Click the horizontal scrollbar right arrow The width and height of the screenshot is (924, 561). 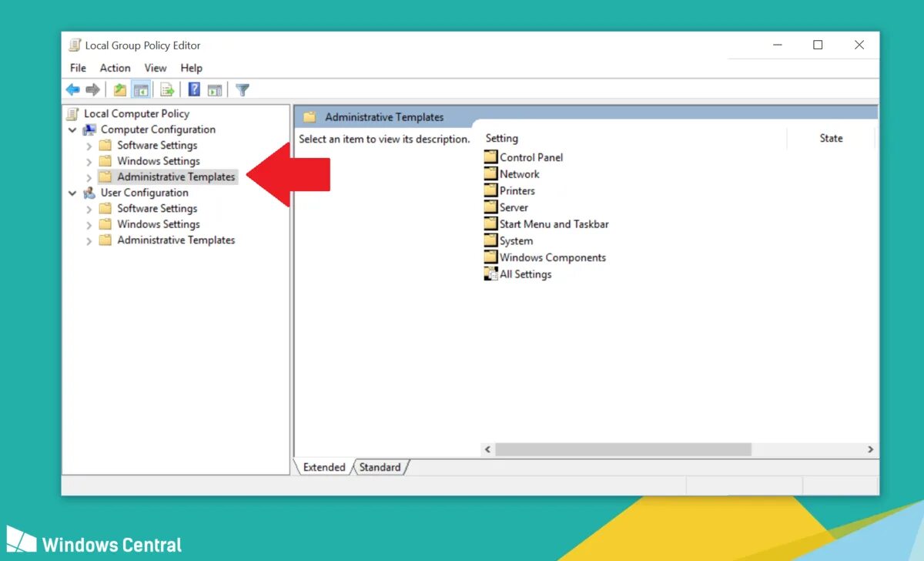coord(869,449)
